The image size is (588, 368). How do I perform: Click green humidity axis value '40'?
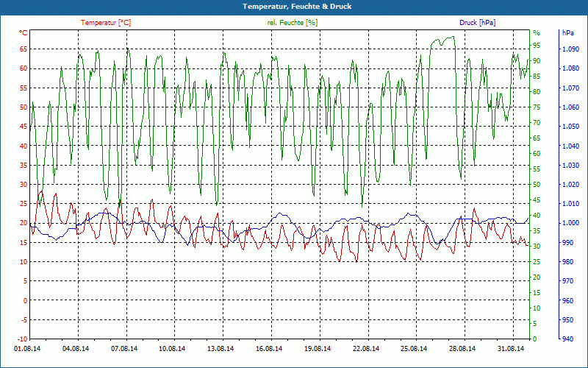(x=537, y=215)
